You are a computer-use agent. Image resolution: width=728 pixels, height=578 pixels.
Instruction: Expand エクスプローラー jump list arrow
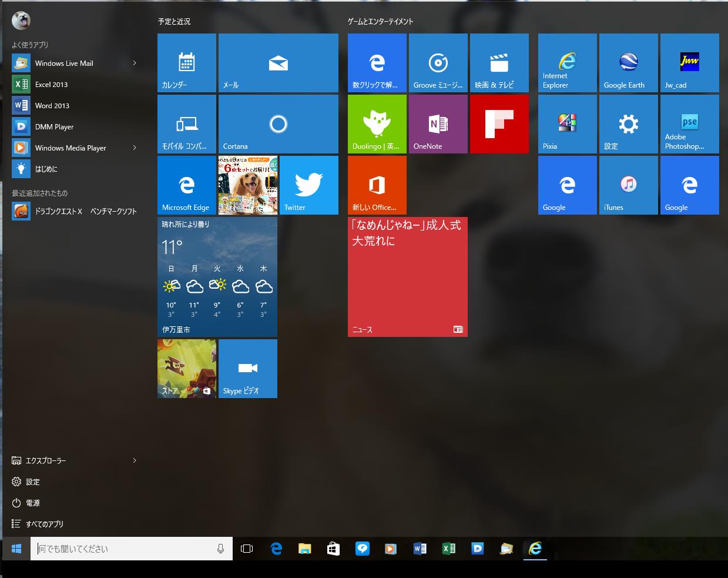(x=135, y=461)
